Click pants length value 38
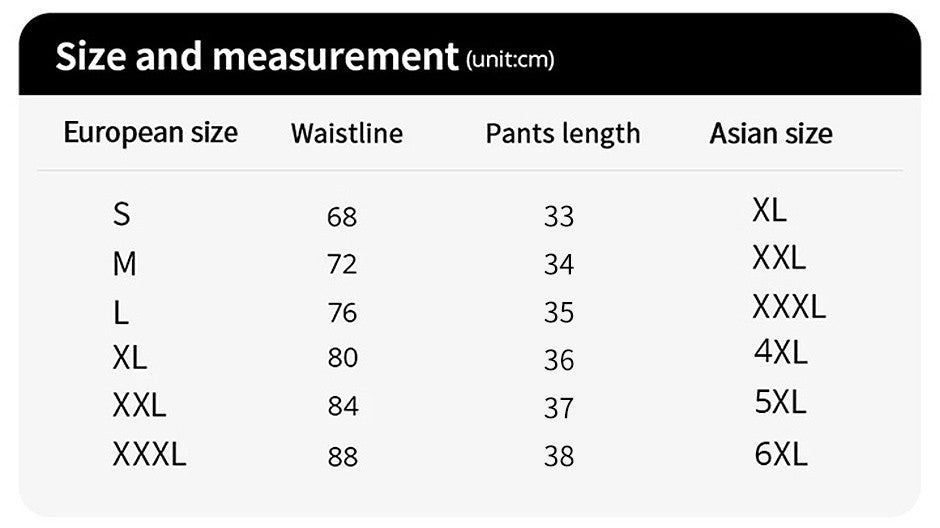 pyautogui.click(x=559, y=457)
